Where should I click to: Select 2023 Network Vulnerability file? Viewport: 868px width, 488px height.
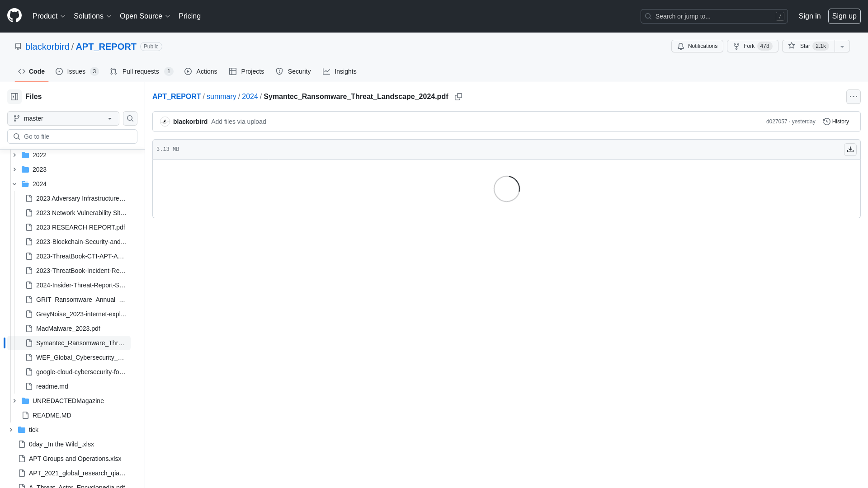click(81, 213)
